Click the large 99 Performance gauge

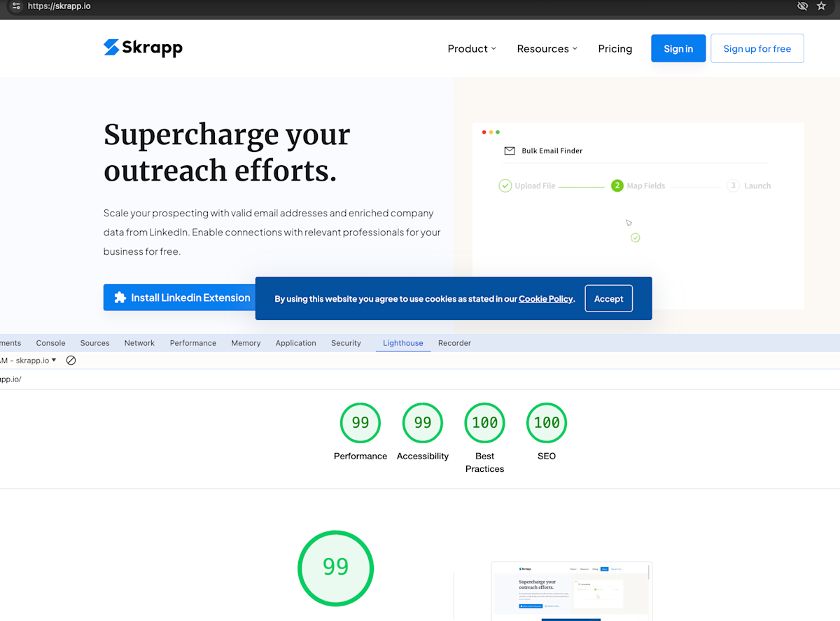coord(336,568)
